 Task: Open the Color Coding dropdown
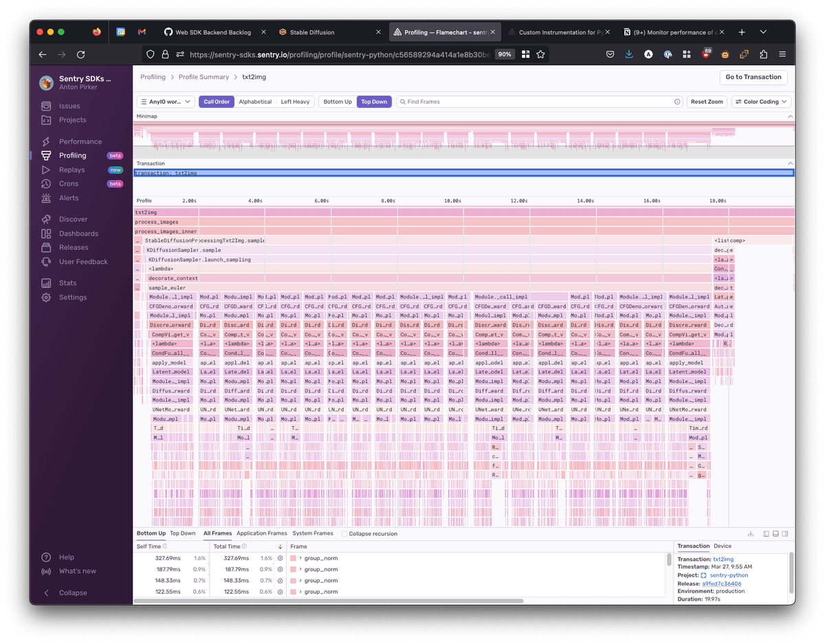pyautogui.click(x=761, y=102)
